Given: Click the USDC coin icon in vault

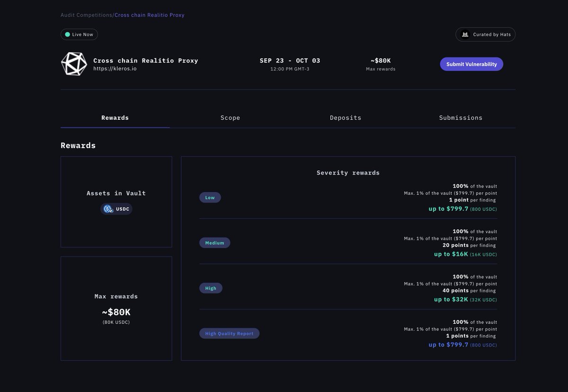Looking at the screenshot, I should click(x=108, y=209).
